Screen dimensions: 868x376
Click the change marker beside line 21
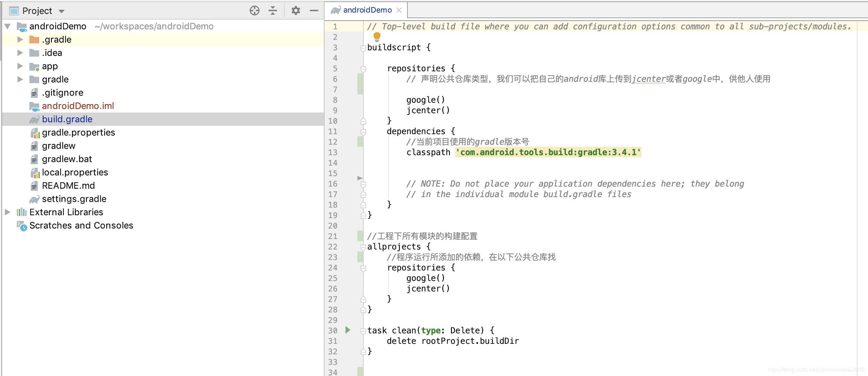point(360,236)
